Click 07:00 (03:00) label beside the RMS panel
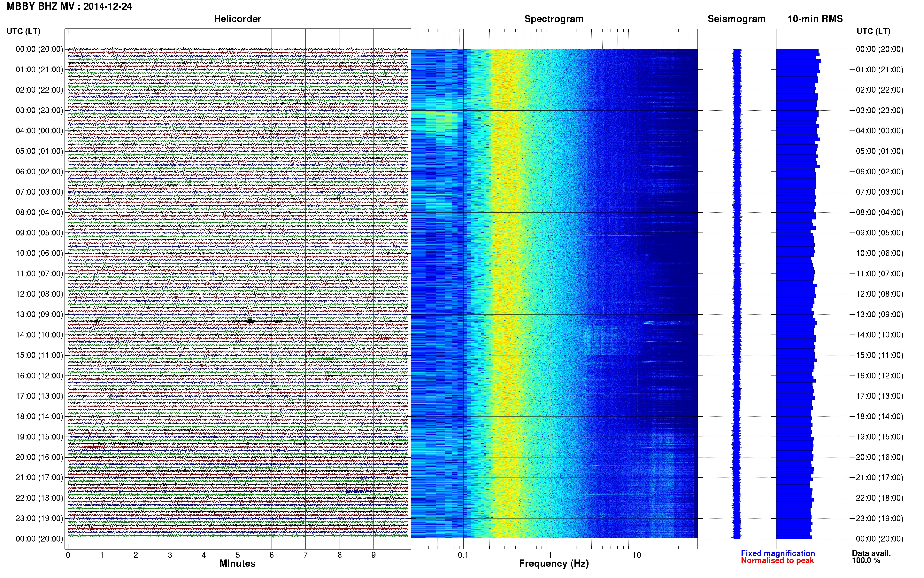924x578 pixels. point(879,192)
